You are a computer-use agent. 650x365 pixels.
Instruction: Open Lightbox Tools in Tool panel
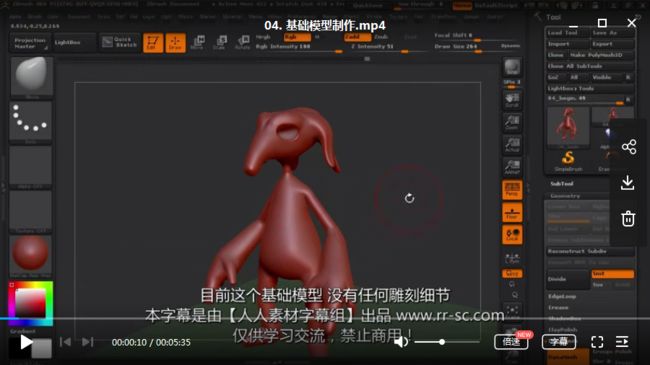(589, 89)
